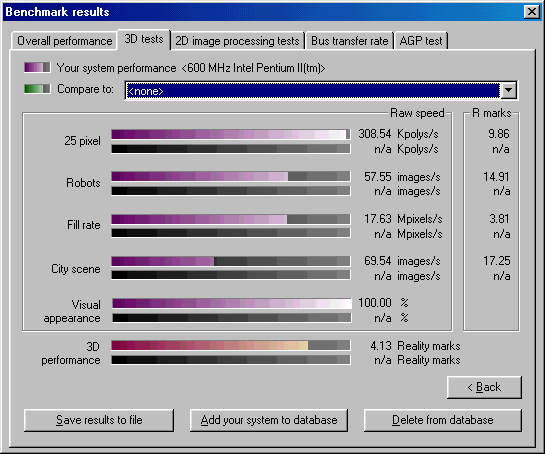Image resolution: width=545 pixels, height=454 pixels.
Task: Open the AGP test tab
Action: point(421,41)
